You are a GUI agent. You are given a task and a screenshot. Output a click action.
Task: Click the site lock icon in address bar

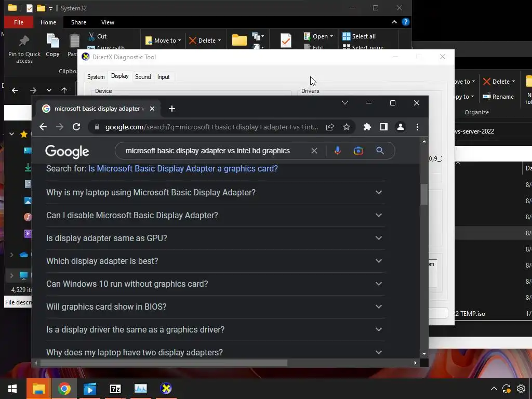tap(97, 127)
